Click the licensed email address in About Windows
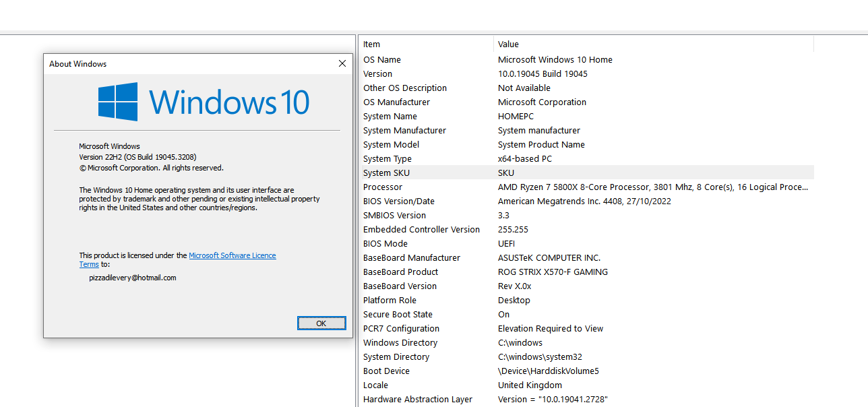Screen dimensions: 868x407 (133, 278)
